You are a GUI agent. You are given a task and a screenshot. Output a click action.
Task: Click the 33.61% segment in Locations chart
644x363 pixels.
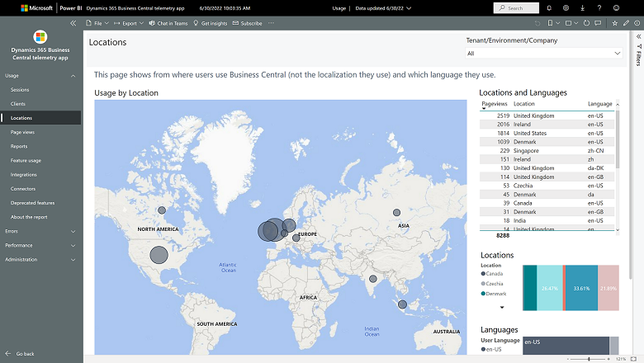pyautogui.click(x=581, y=288)
